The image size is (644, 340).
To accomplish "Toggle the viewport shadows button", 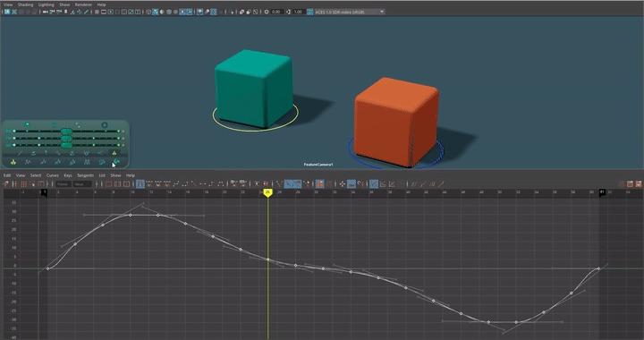I will click(190, 12).
